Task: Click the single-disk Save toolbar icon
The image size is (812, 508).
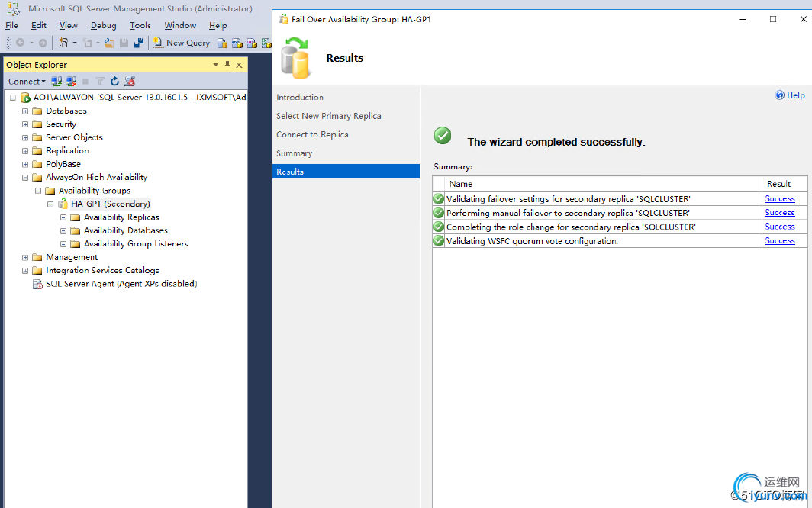Action: pos(124,43)
